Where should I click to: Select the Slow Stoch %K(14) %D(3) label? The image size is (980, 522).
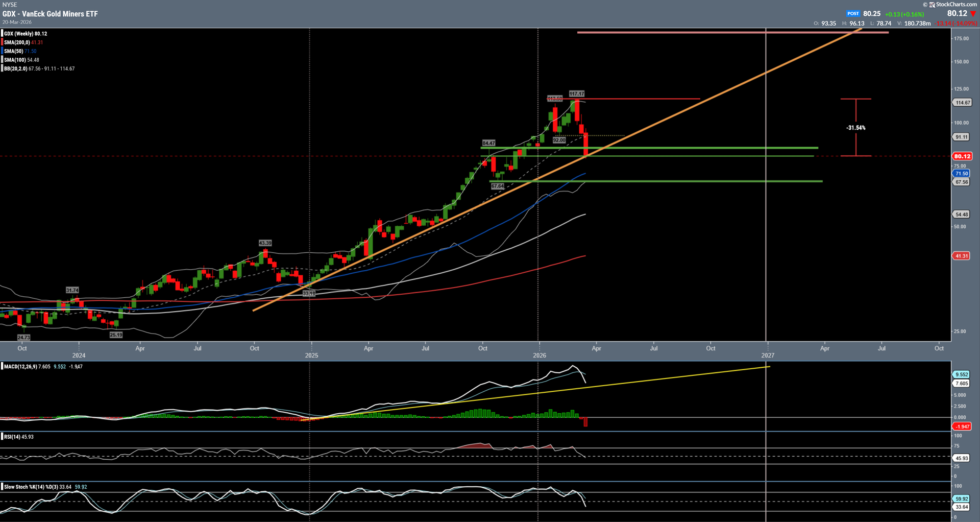click(x=31, y=487)
